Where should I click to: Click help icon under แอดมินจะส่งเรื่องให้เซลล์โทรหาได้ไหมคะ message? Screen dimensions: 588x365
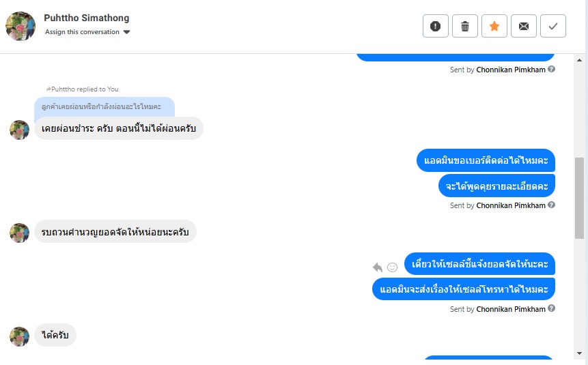coord(551,308)
